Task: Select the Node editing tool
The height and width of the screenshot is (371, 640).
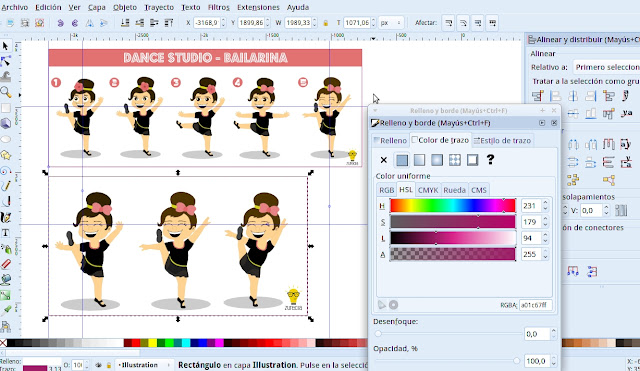Action: pyautogui.click(x=5, y=62)
